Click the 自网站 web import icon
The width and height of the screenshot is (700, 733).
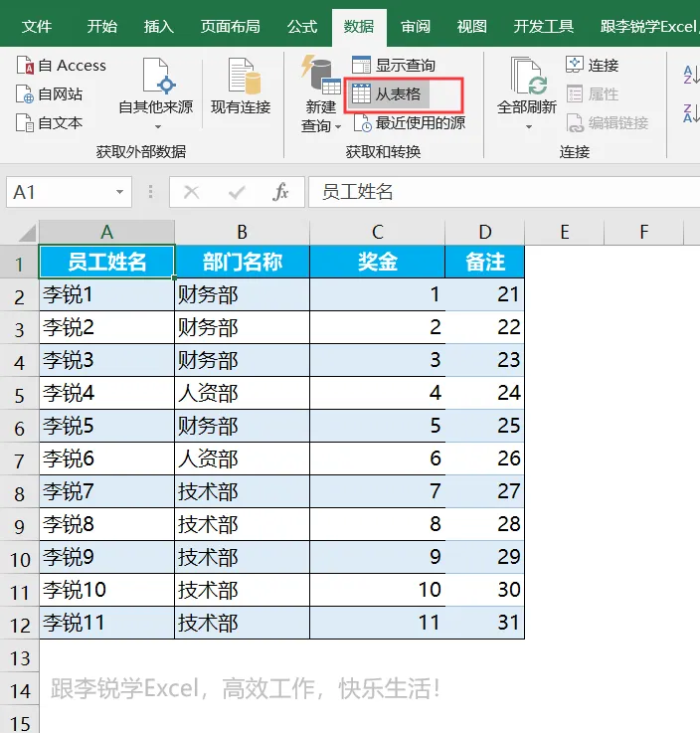coord(24,93)
